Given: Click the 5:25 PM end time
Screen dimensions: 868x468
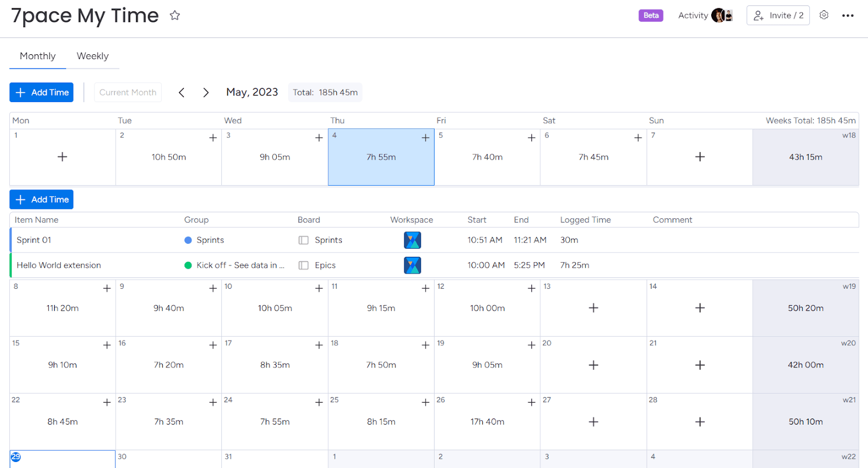Looking at the screenshot, I should (x=529, y=265).
